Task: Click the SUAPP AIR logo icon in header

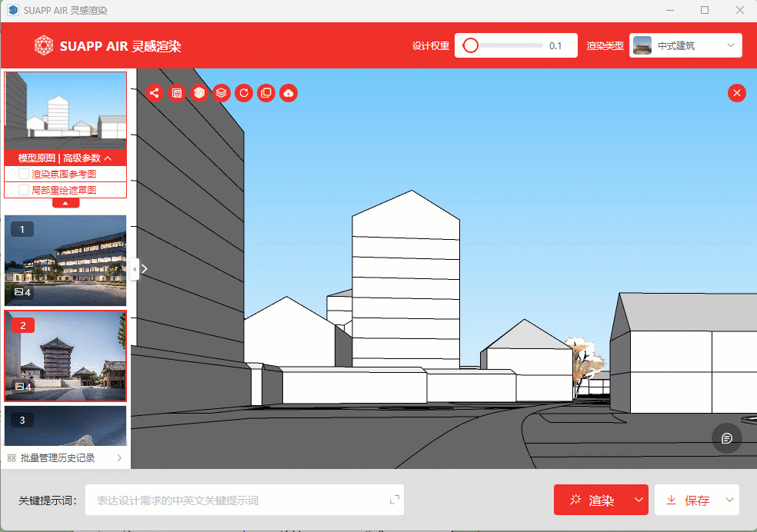Action: point(44,46)
